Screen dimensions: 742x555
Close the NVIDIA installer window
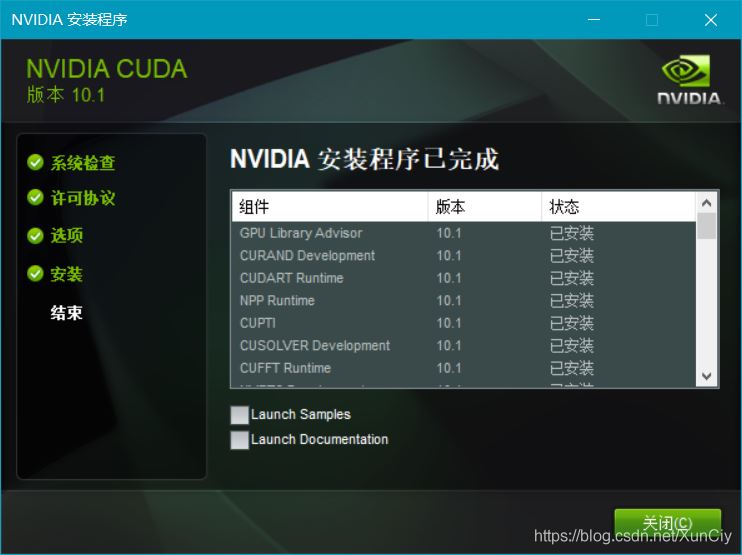click(x=711, y=20)
